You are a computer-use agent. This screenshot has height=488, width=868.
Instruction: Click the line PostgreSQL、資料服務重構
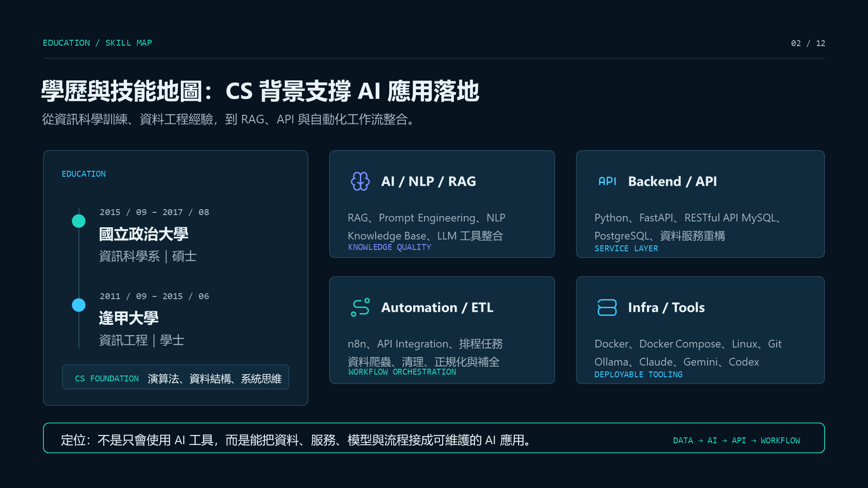[x=660, y=236]
